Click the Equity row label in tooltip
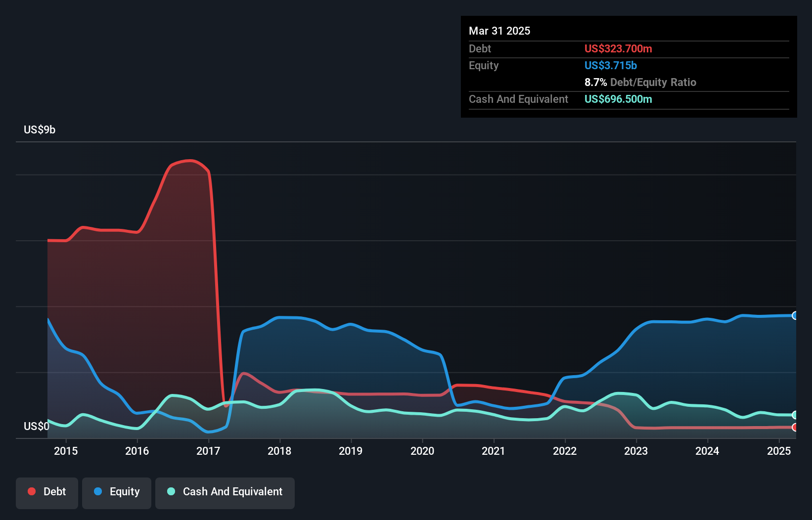 484,65
